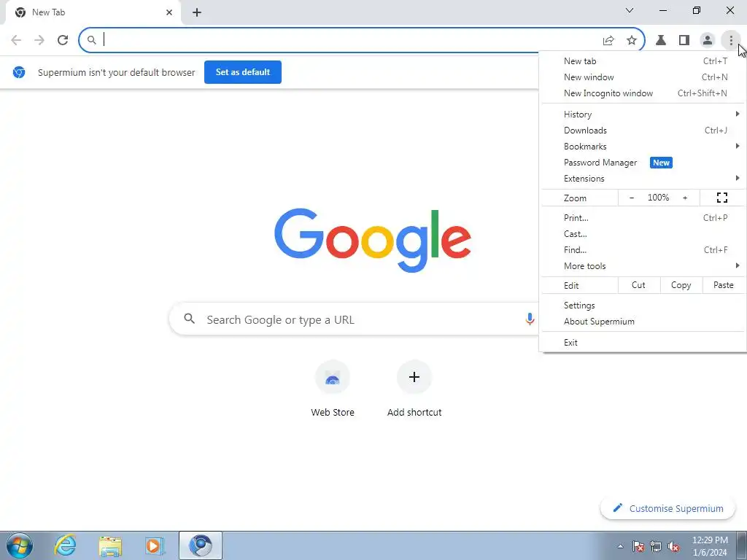Click Paste in the Edit row

pos(723,285)
